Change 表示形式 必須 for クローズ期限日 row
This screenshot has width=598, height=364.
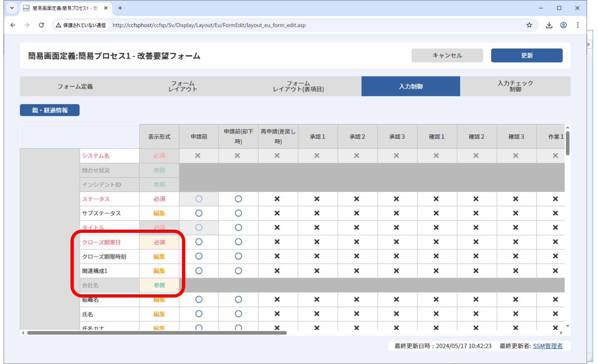pos(159,242)
